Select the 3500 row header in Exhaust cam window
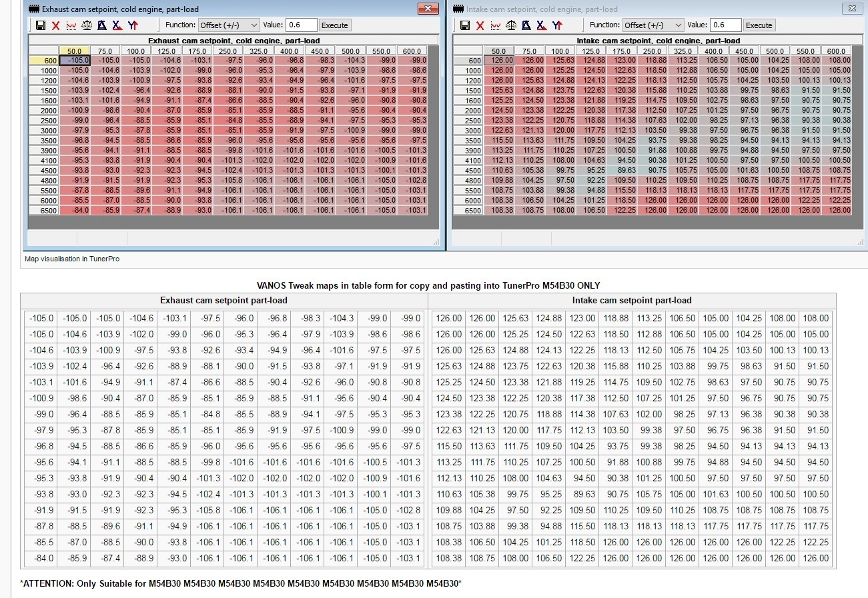 pyautogui.click(x=44, y=141)
